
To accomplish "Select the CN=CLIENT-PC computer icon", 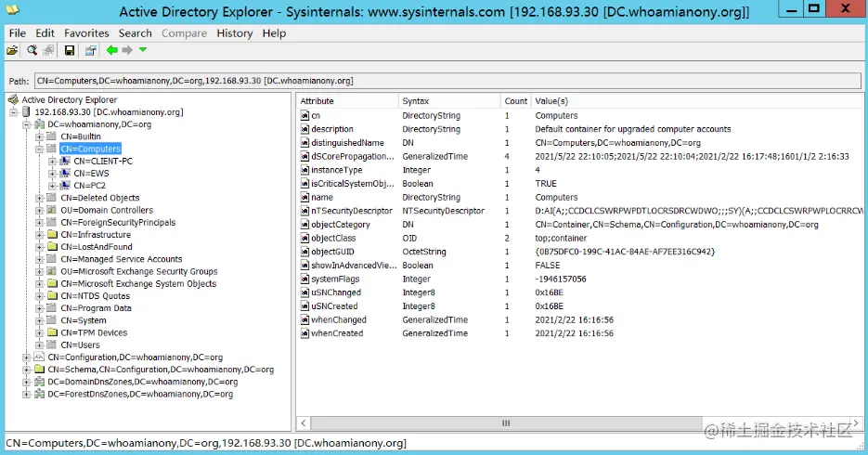I will [x=65, y=161].
